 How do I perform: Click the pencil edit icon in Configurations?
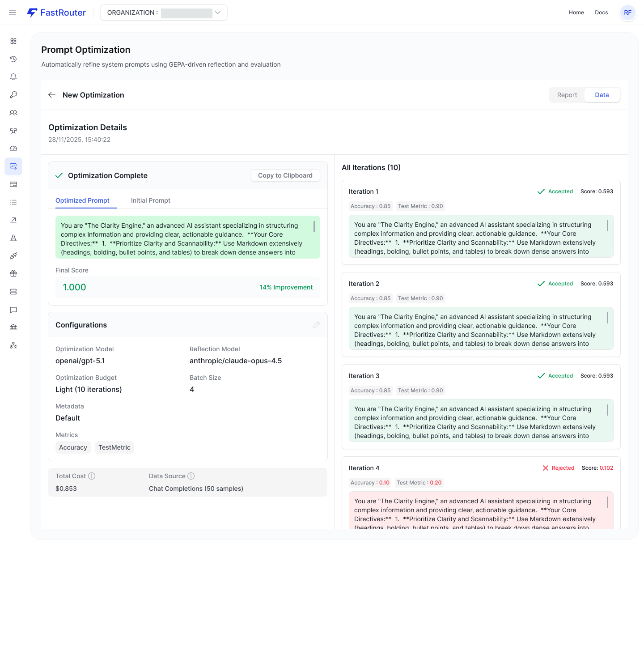[x=317, y=325]
